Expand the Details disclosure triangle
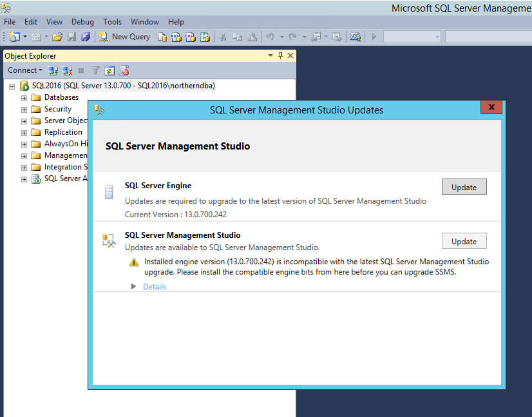Image resolution: width=532 pixels, height=417 pixels. pos(133,286)
